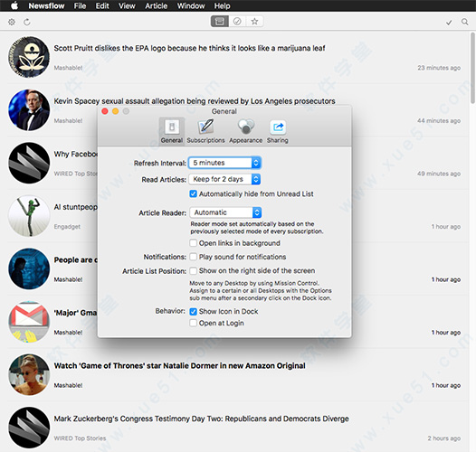
Task: Click the 'Engadget' source label
Action: 67,227
